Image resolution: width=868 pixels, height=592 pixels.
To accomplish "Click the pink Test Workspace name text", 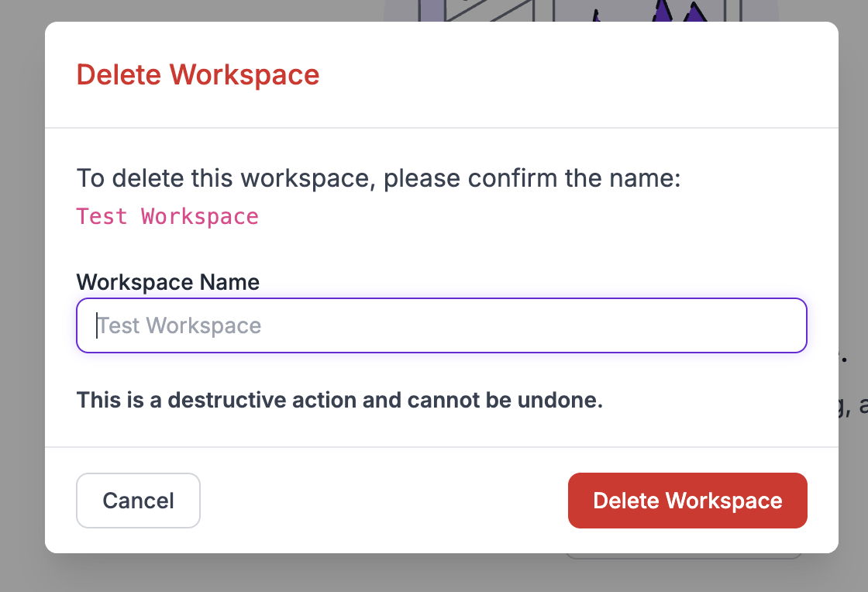I will point(167,216).
